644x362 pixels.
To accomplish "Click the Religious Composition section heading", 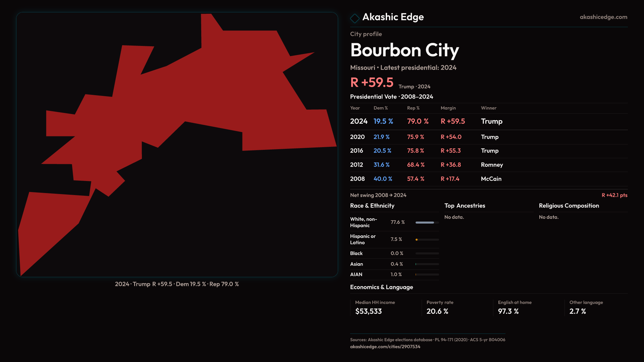I will [569, 206].
